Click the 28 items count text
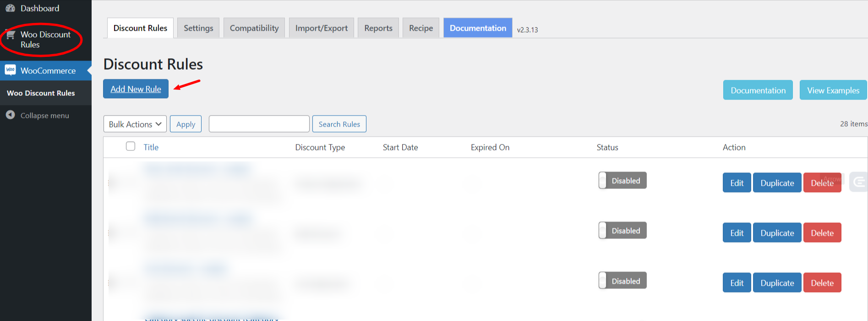868x321 pixels. [x=853, y=124]
